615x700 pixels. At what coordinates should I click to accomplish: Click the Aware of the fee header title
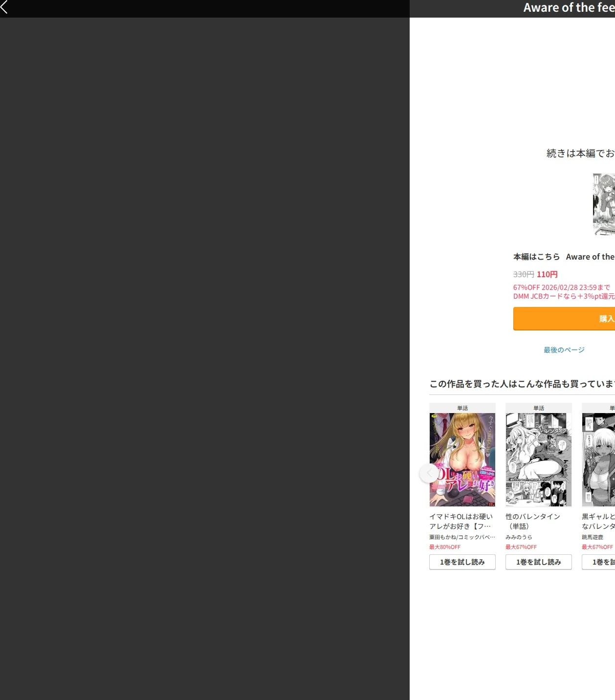click(x=569, y=8)
